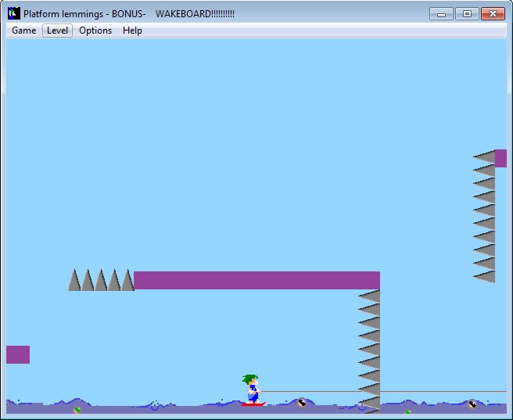This screenshot has width=513, height=420.
Task: Maximize the Platform lemmings window
Action: point(466,14)
